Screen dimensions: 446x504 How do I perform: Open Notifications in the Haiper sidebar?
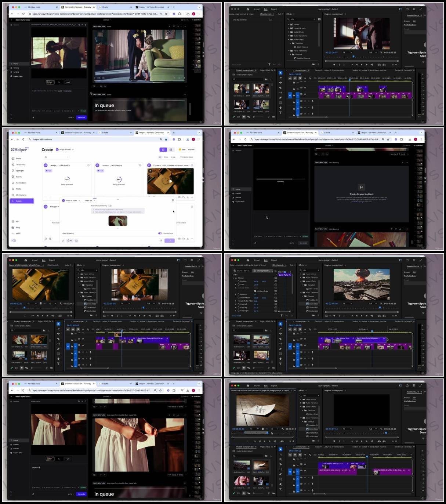[x=21, y=183]
